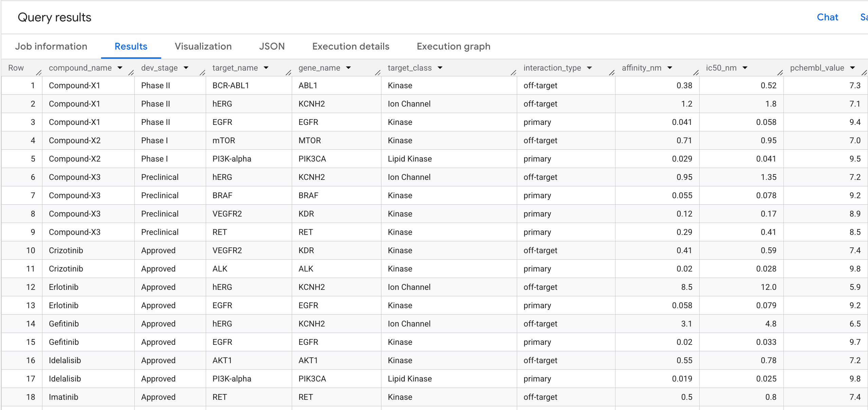The height and width of the screenshot is (410, 868).
Task: Click target_name column resize handle
Action: pyautogui.click(x=288, y=72)
